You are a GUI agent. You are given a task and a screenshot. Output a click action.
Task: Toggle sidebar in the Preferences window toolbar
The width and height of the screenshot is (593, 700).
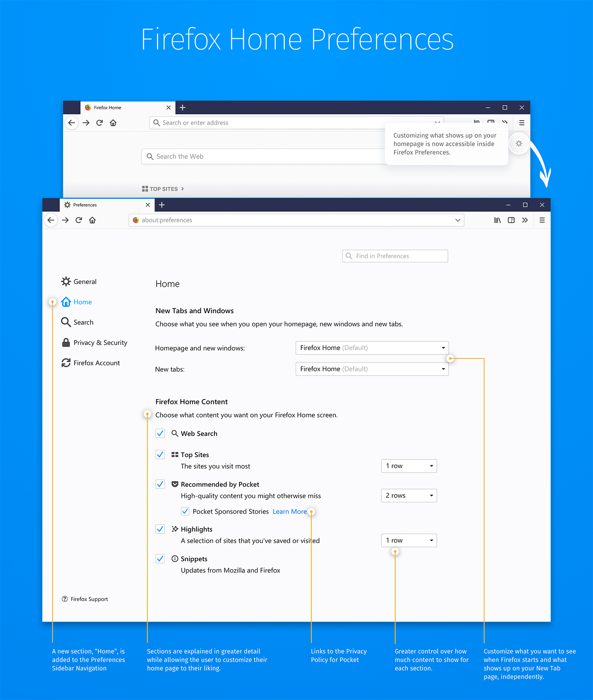pyautogui.click(x=511, y=220)
